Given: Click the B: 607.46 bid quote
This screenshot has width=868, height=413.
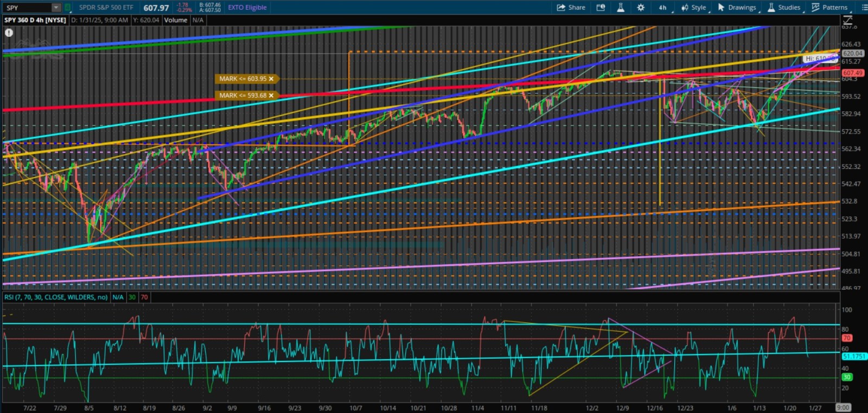Looking at the screenshot, I should point(210,5).
